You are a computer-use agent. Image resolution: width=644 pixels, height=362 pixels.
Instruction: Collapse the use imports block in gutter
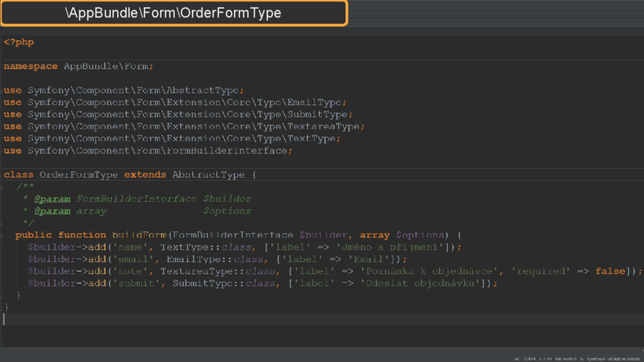point(2,90)
